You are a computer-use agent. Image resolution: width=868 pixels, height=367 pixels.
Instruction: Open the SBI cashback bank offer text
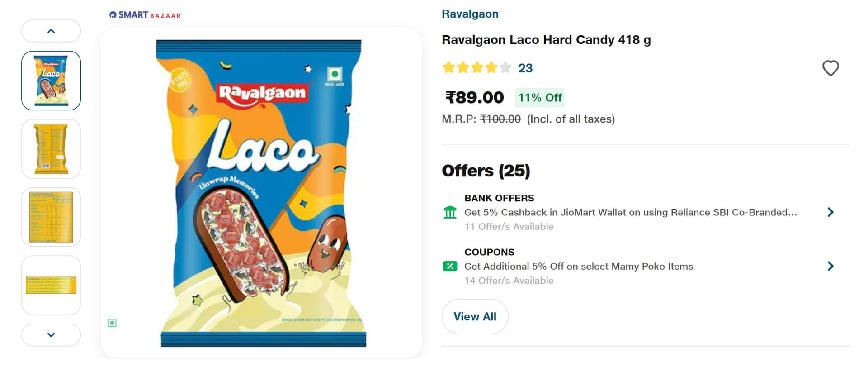pyautogui.click(x=630, y=212)
